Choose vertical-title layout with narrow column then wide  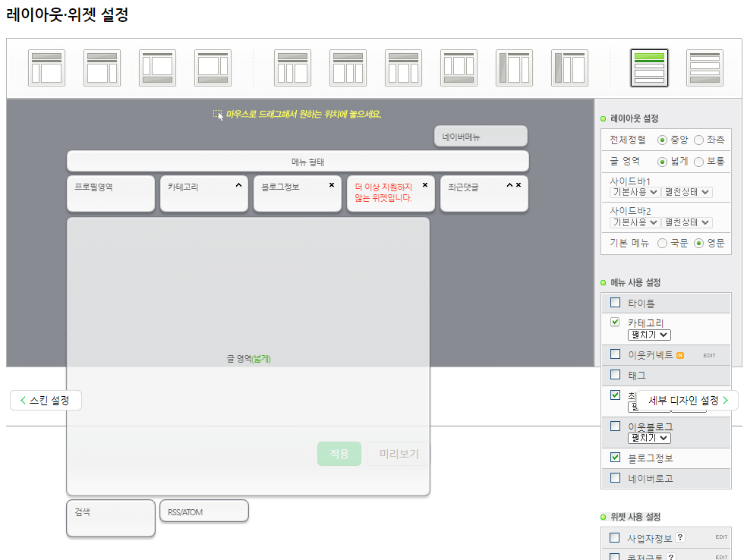point(569,68)
